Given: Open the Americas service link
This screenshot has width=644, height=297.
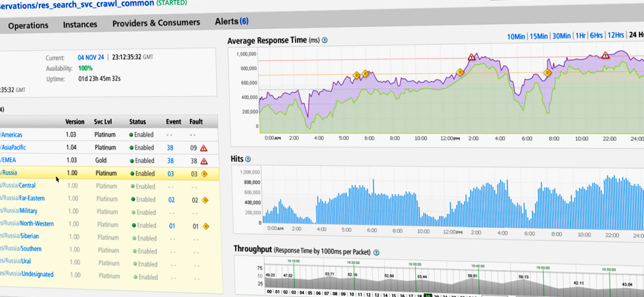Looking at the screenshot, I should [x=12, y=135].
